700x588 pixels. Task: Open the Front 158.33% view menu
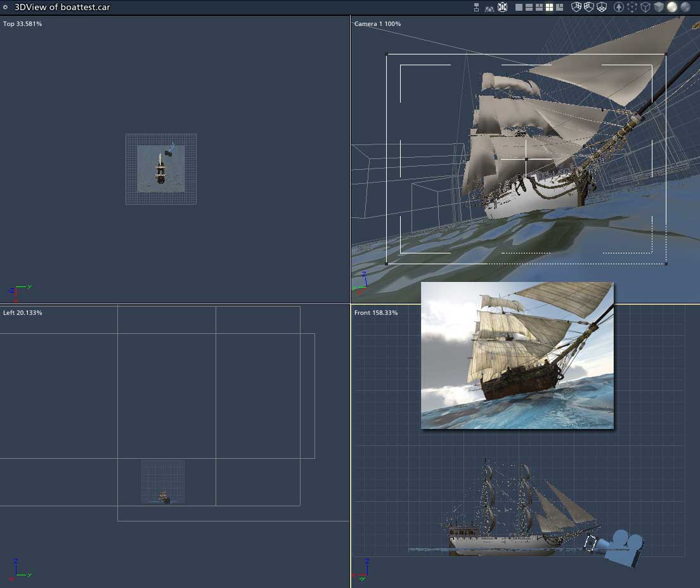(x=376, y=313)
